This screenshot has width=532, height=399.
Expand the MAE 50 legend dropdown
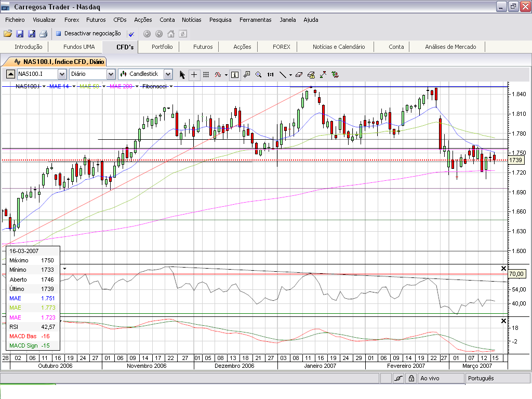tap(104, 87)
